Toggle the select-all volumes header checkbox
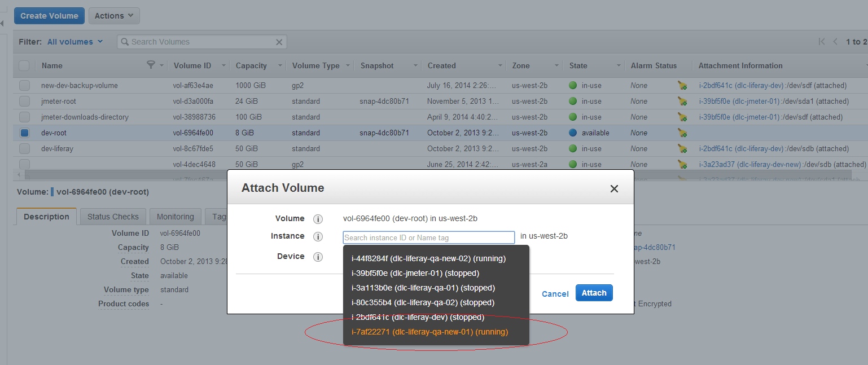The height and width of the screenshot is (365, 868). click(x=24, y=65)
